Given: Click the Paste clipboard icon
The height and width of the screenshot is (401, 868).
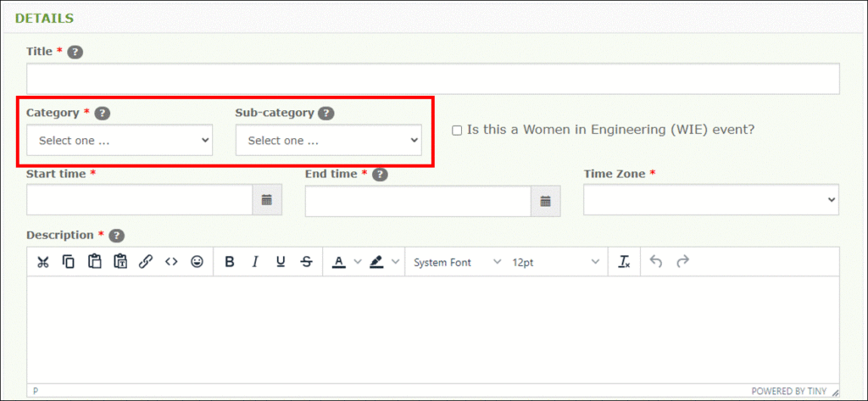Looking at the screenshot, I should [94, 262].
